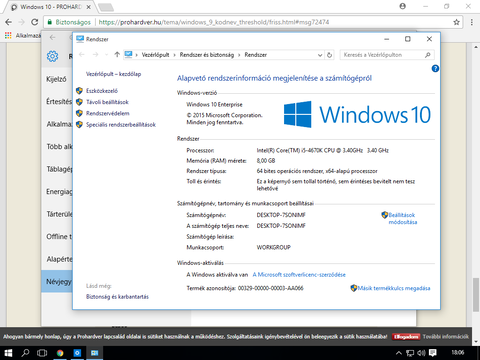The height and width of the screenshot is (360, 480).
Task: Click the shield icon beside Eszközkezelő
Action: [x=79, y=91]
